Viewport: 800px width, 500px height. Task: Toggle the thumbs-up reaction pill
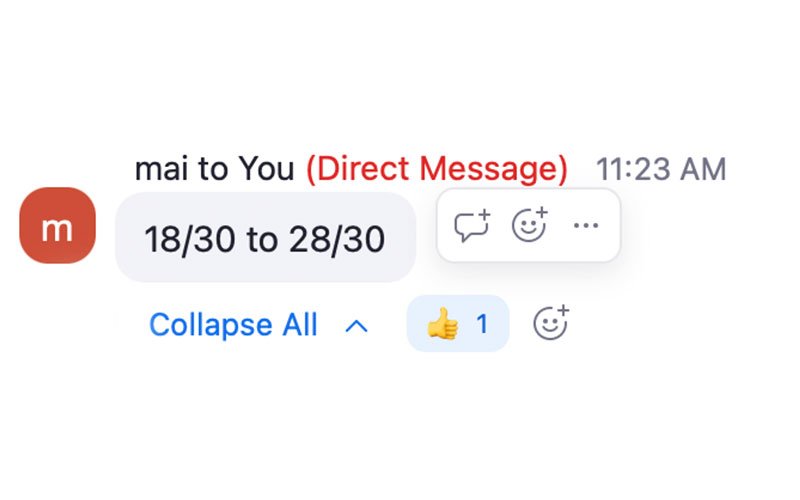pyautogui.click(x=458, y=324)
